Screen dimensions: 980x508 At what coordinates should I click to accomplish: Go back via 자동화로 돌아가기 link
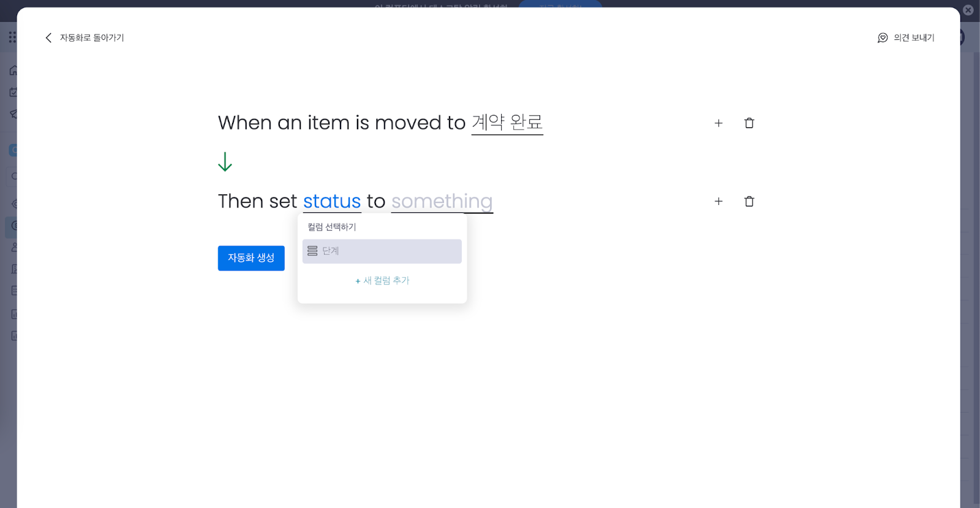coord(92,38)
